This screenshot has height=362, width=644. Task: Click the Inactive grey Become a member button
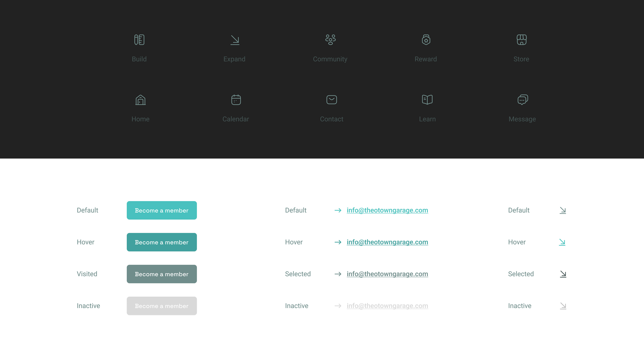point(162,306)
